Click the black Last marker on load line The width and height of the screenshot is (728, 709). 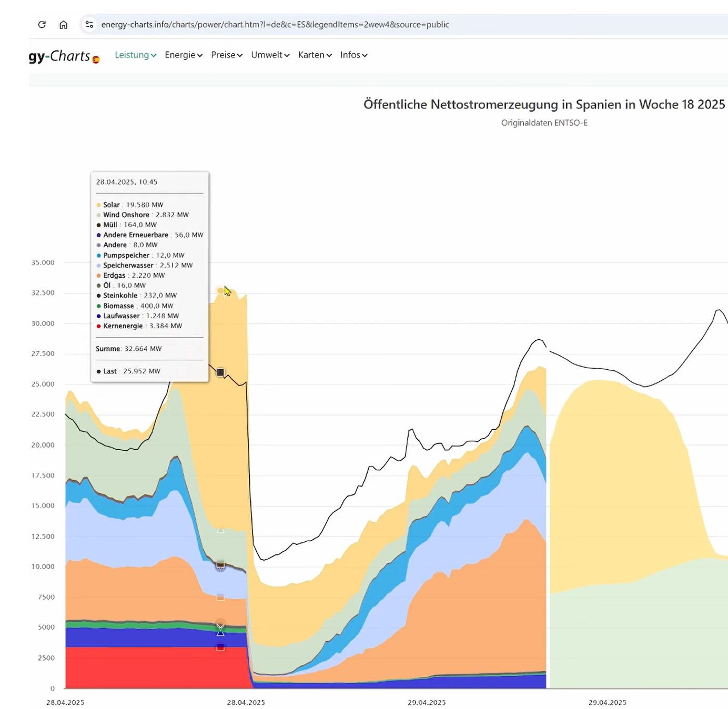coord(220,372)
